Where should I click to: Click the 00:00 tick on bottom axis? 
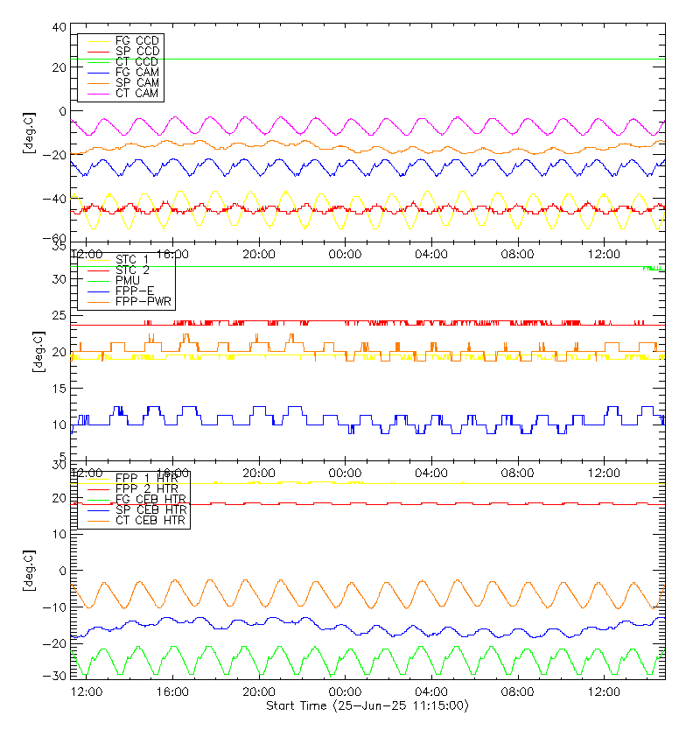345,692
